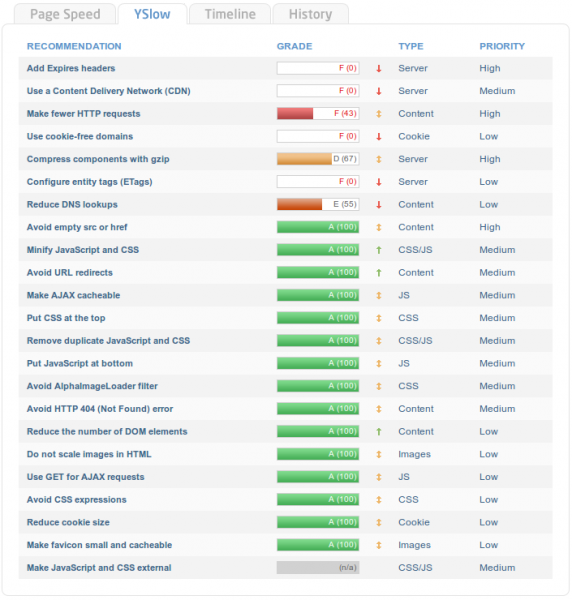Click the green arrow for Avoid URL redirects

click(x=378, y=273)
